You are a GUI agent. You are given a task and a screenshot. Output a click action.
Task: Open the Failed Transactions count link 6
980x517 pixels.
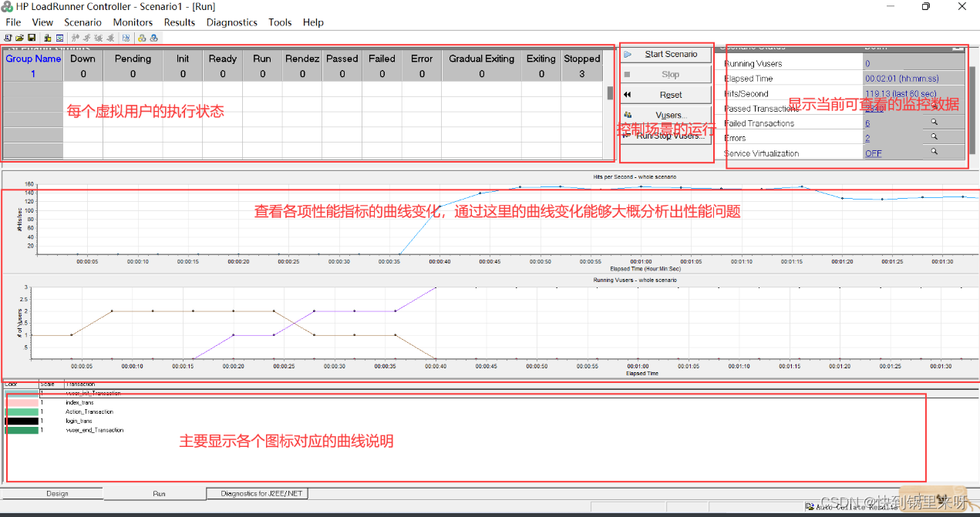[x=867, y=123]
